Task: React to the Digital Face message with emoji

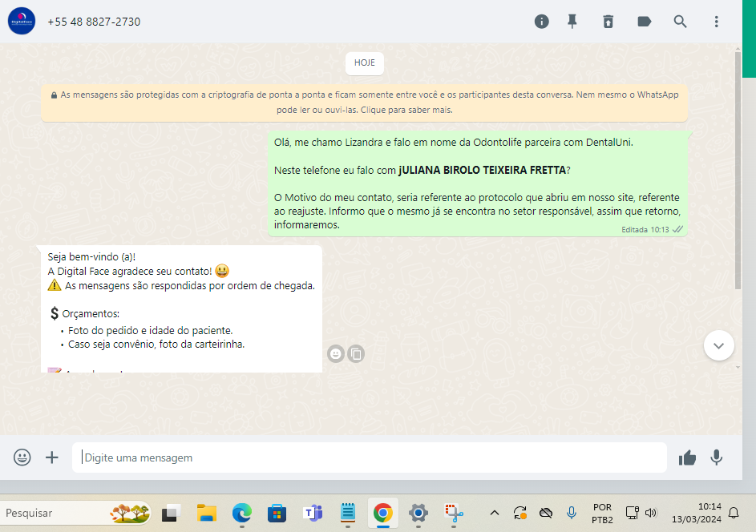Action: pyautogui.click(x=336, y=354)
